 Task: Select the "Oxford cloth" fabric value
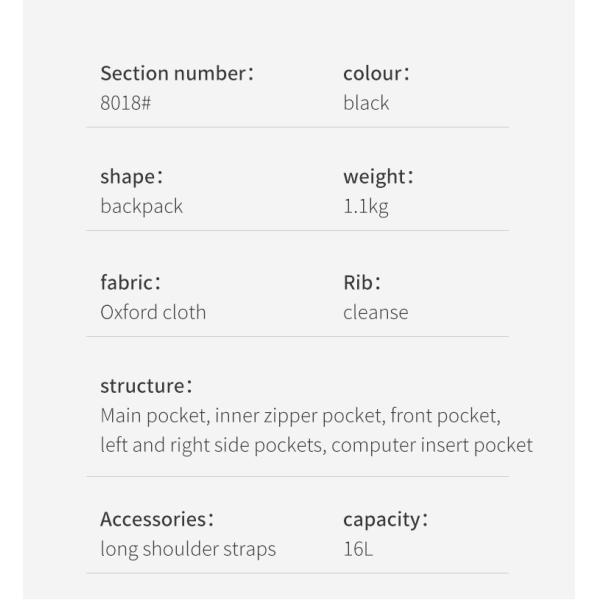pos(153,312)
